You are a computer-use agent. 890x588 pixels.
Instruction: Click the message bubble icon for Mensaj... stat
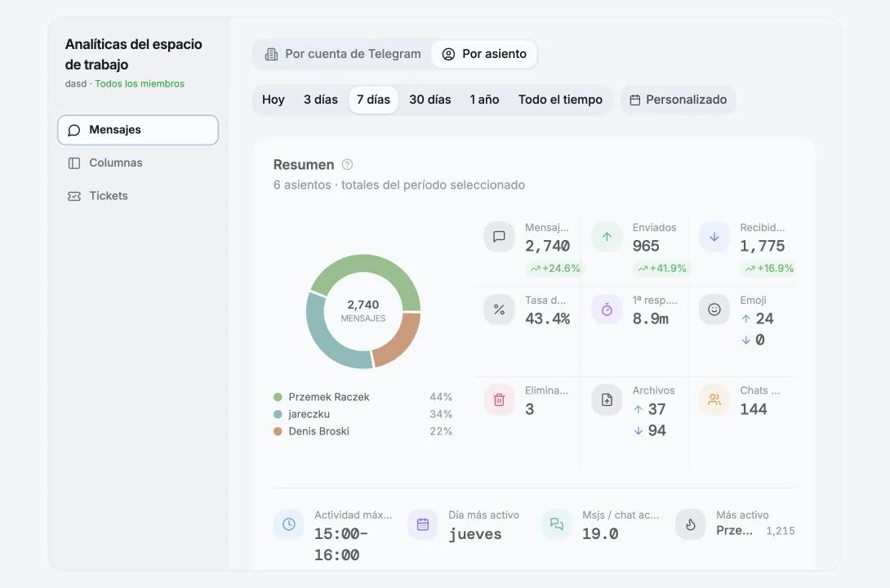point(499,237)
